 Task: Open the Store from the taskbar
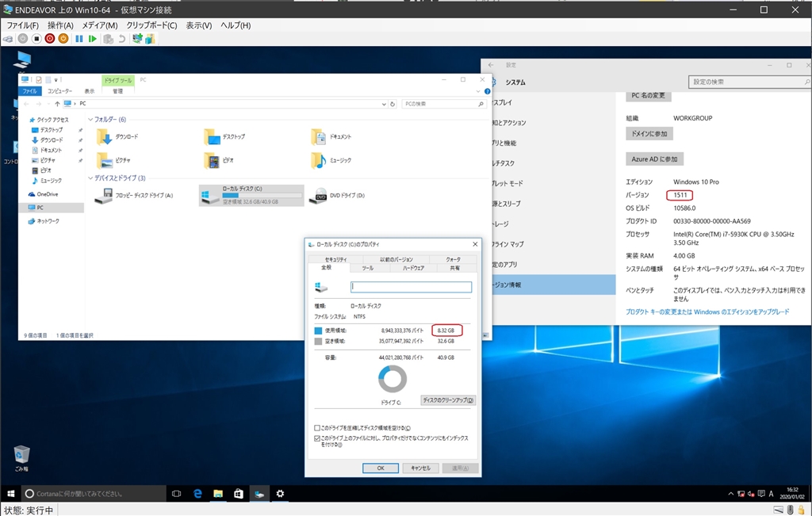point(238,494)
